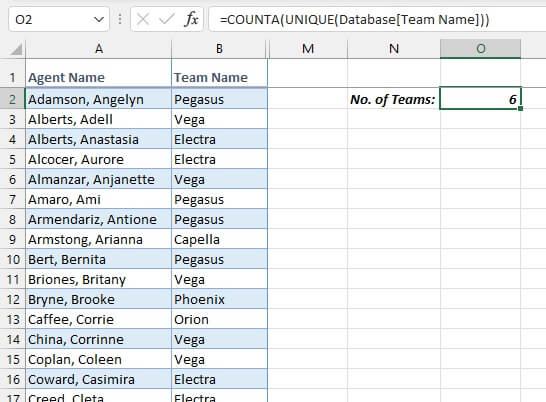The width and height of the screenshot is (546, 402).
Task: Click 'Electra' in Coward, Casimira row
Action: point(219,379)
